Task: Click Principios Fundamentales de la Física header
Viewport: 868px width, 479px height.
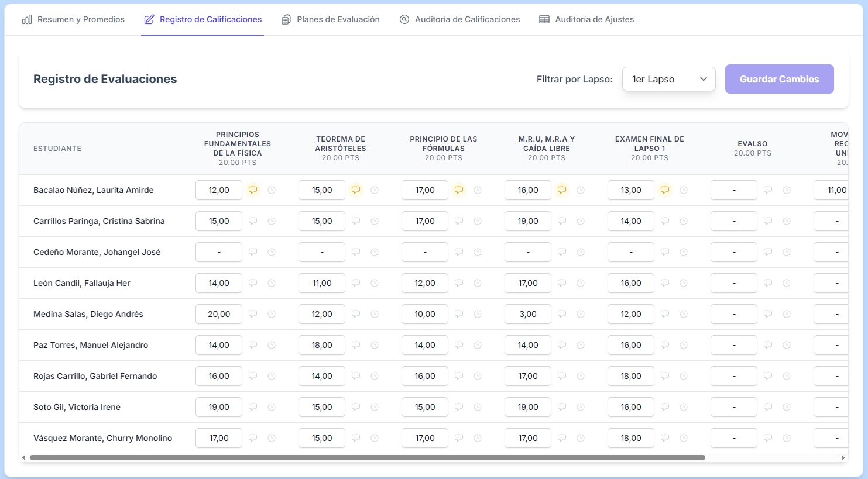Action: pos(238,148)
